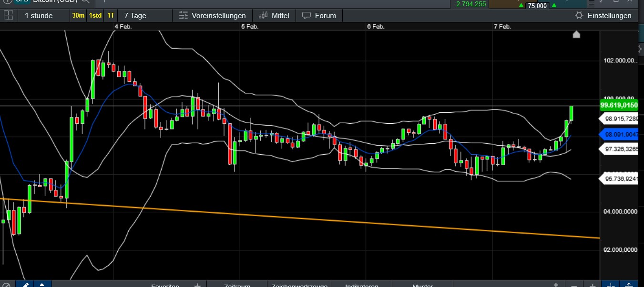Open the Favoriten tab
The height and width of the screenshot is (287, 644).
click(165, 285)
